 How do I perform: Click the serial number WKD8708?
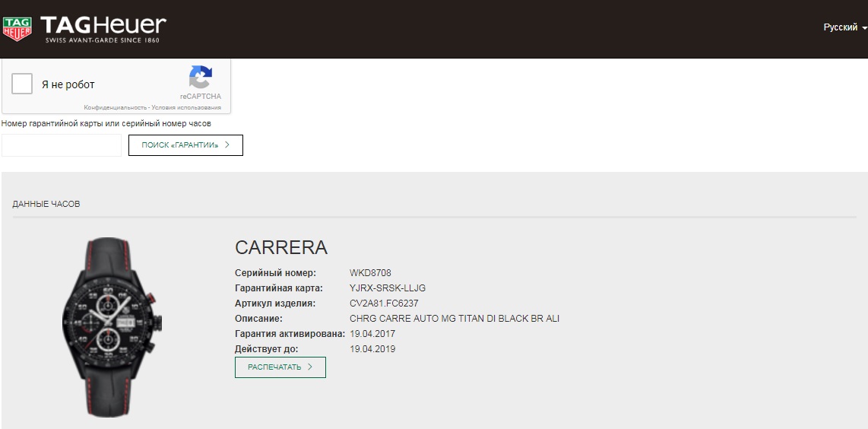tap(370, 273)
